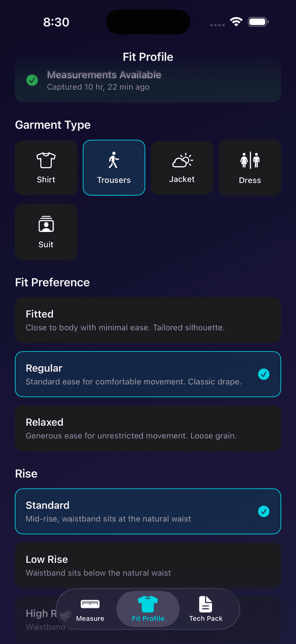Open the Tech Pack tab
This screenshot has height=644, width=296.
205,609
